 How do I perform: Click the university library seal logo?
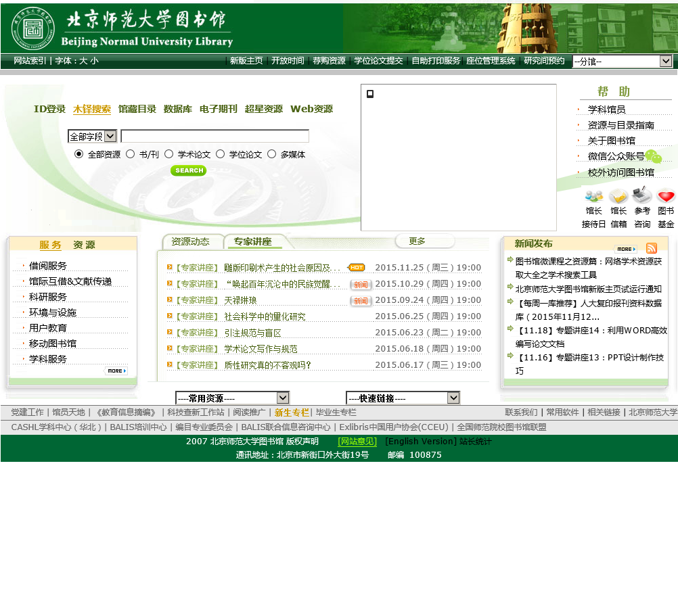tap(33, 28)
